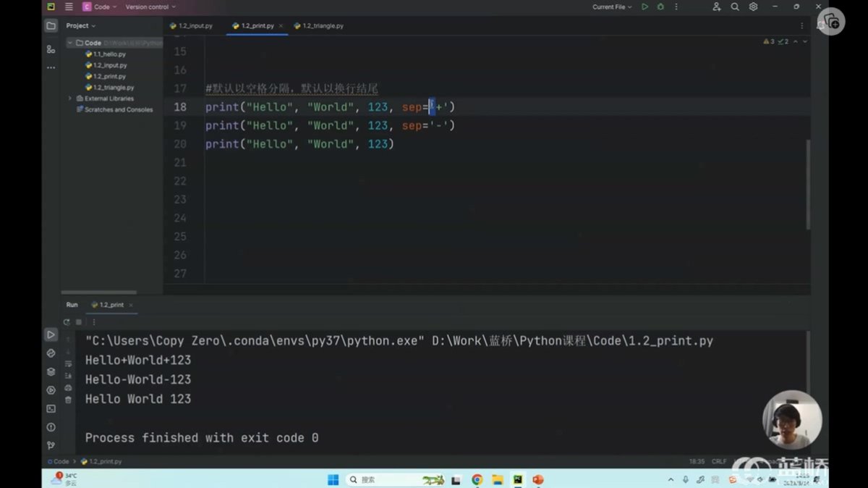Toggle soft-wrap in run console
The width and height of the screenshot is (868, 488).
pos(68,363)
